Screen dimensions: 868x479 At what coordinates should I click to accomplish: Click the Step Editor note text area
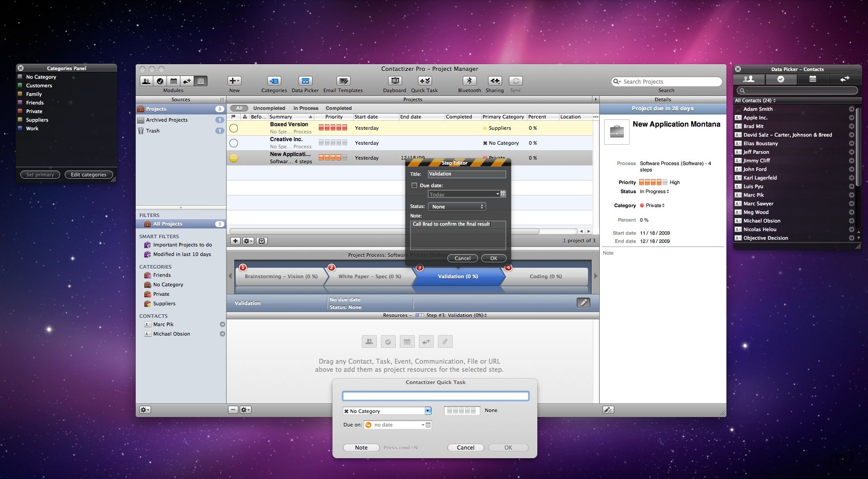click(x=458, y=235)
